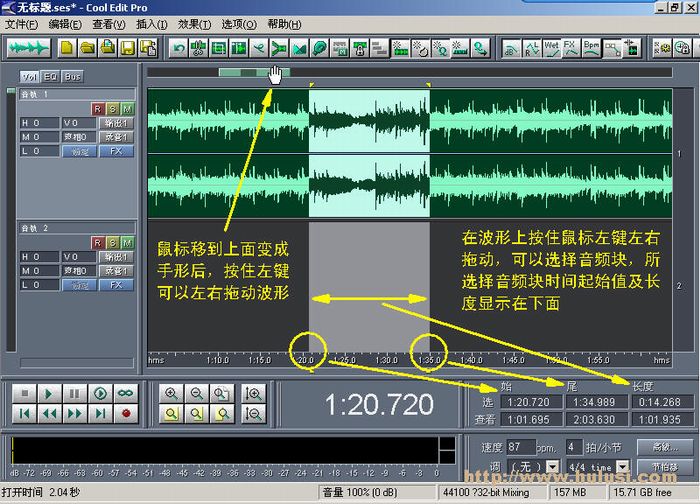Click the L/R pan envelope icon
Image resolution: width=700 pixels, height=504 pixels.
click(531, 48)
